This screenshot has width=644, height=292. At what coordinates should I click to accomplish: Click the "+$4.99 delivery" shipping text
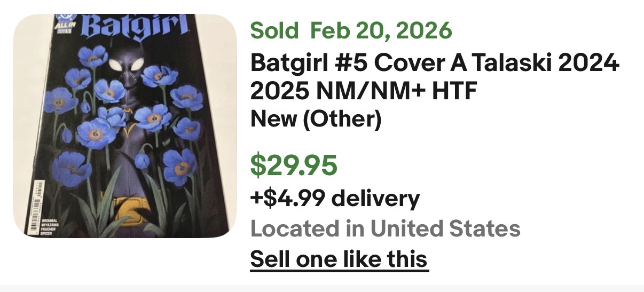point(335,199)
